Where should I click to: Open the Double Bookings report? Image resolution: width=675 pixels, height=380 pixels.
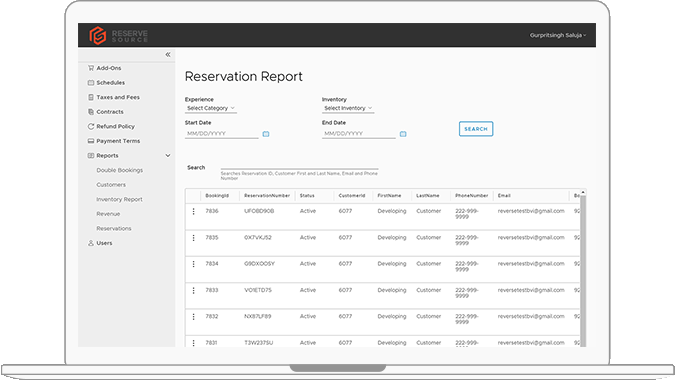[120, 170]
